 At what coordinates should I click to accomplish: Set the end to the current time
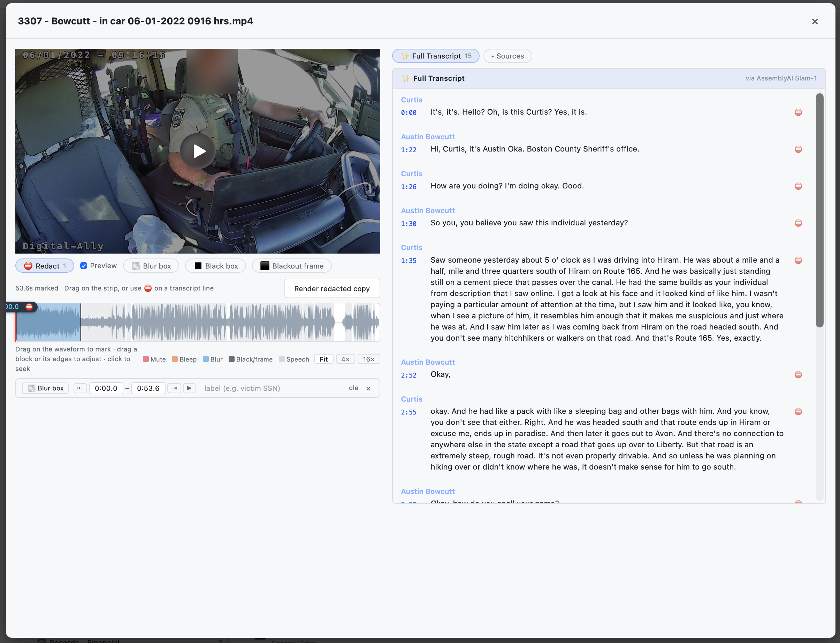click(174, 388)
